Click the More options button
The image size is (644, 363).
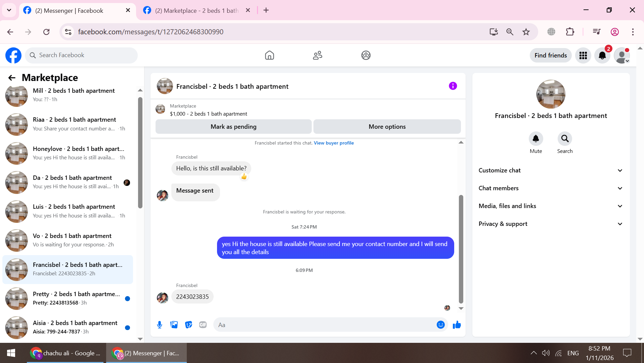(387, 127)
